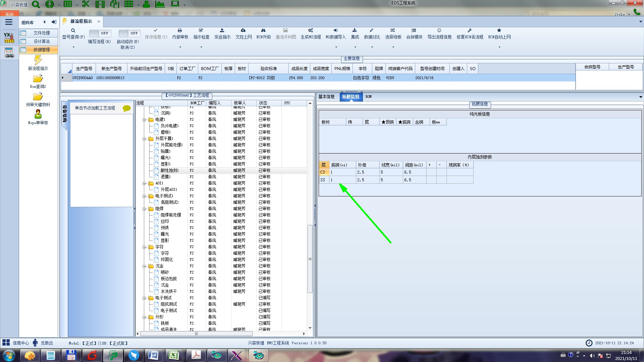Screen dimensions: 644x362
Task: Click the 型号查询 search icon
Action: [x=73, y=31]
